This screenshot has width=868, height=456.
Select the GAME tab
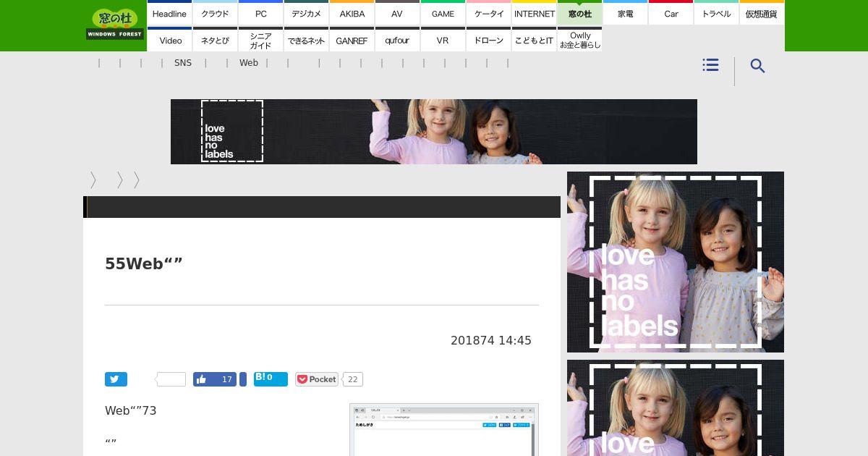443,13
